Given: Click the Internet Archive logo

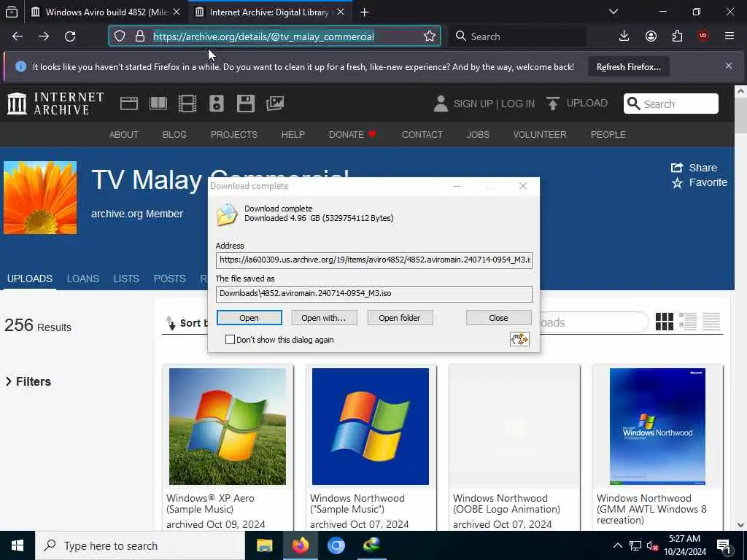Looking at the screenshot, I should pos(55,104).
